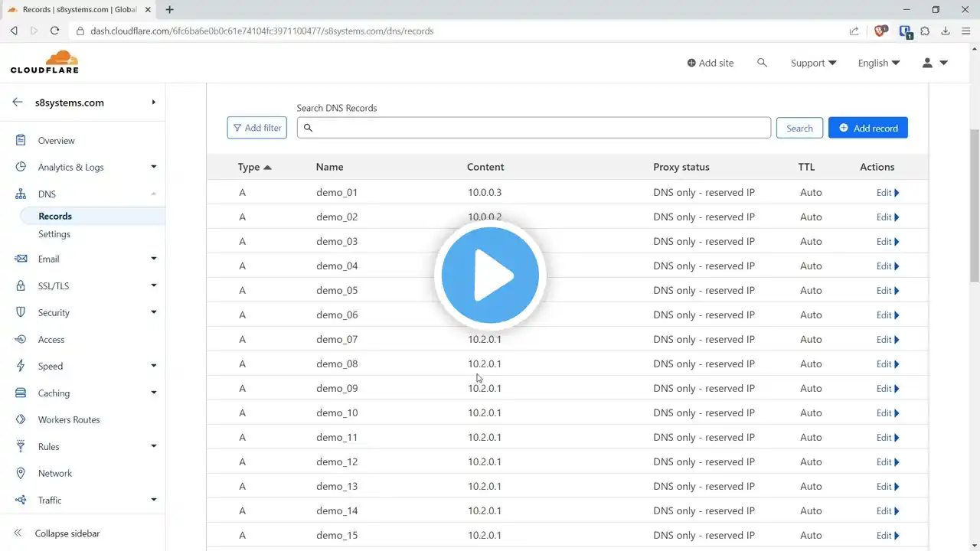Click the blue Add record button

click(868, 128)
